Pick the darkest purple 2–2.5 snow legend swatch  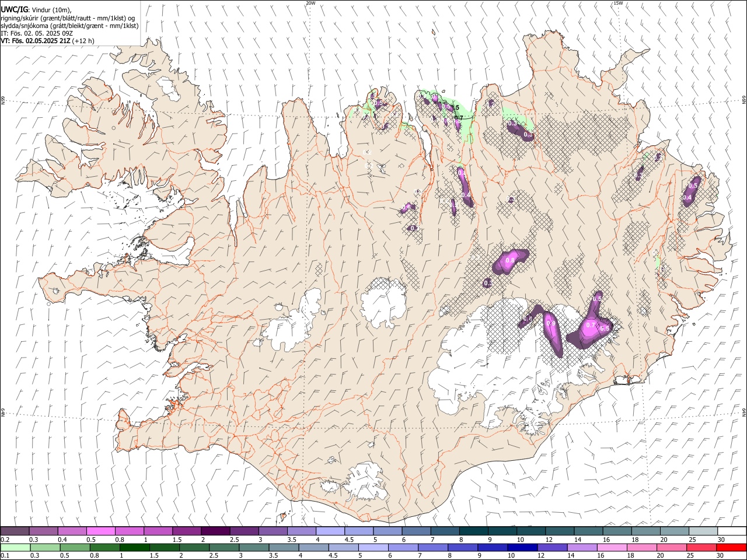coord(215,531)
